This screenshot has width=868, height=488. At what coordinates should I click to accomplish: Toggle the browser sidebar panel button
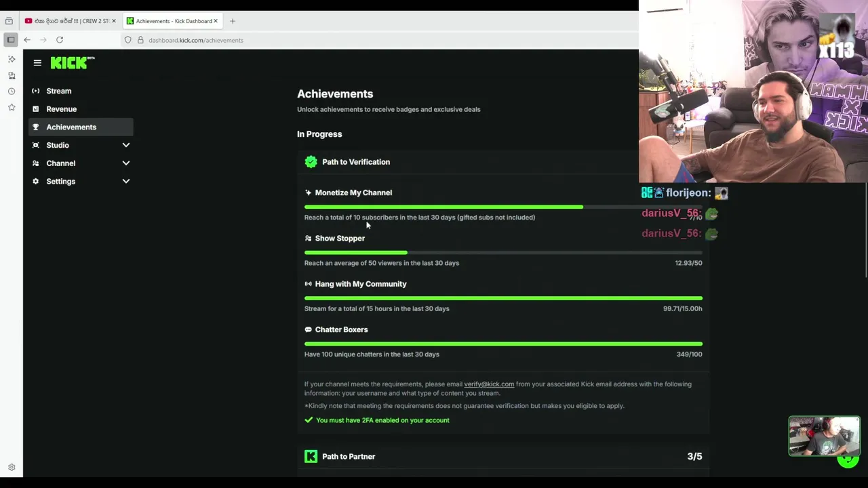tap(11, 40)
